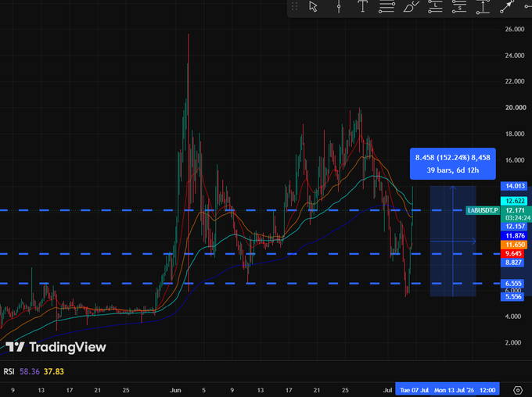This screenshot has height=397, width=532.
Task: Select the arrow cursor tool
Action: coord(313,6)
